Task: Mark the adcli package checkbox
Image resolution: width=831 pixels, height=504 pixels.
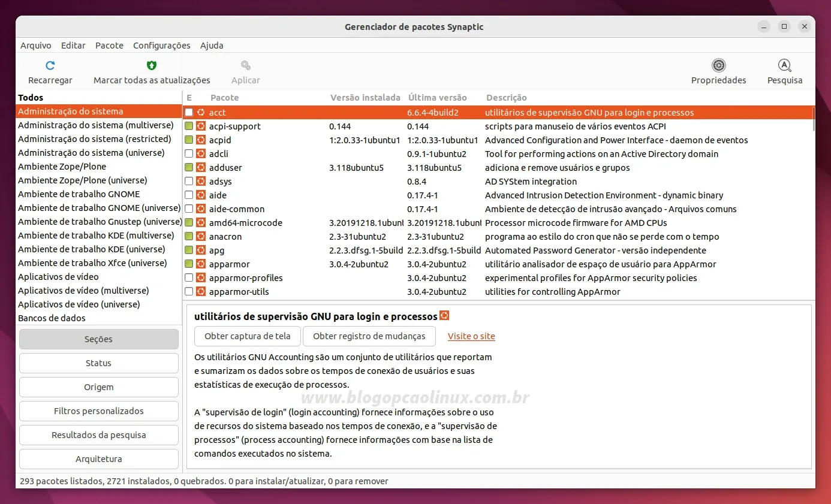Action: coord(189,153)
